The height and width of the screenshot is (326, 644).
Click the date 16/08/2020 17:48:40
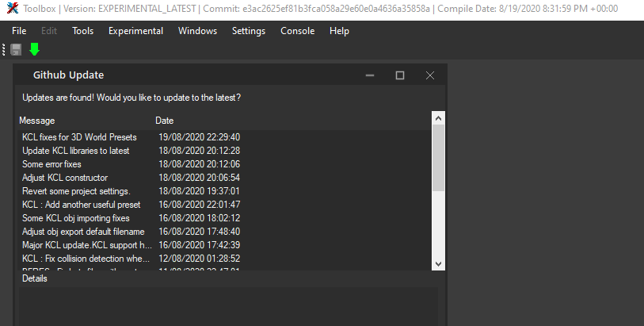[x=199, y=232]
